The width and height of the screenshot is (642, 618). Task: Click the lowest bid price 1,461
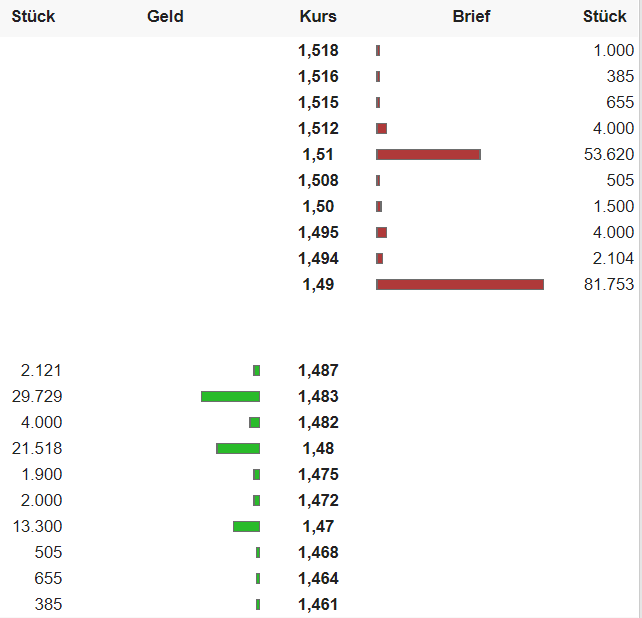click(x=318, y=604)
